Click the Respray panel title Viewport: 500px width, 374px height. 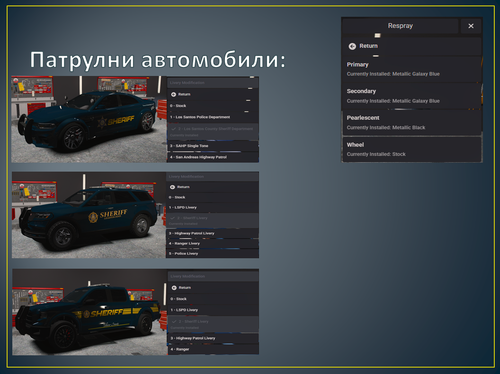(400, 26)
